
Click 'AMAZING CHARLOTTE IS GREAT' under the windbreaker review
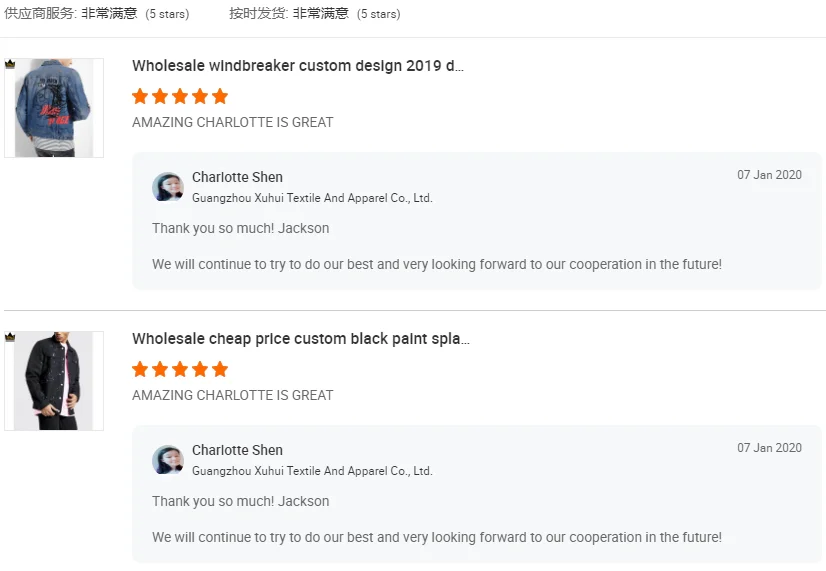pos(233,122)
